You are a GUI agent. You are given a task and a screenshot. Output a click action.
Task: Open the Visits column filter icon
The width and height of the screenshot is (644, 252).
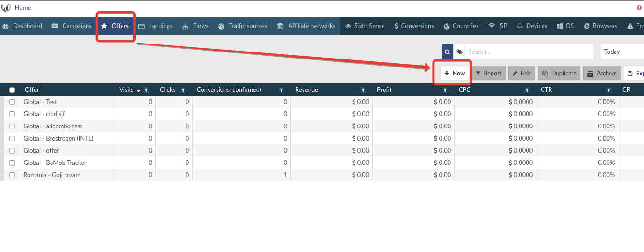point(146,90)
